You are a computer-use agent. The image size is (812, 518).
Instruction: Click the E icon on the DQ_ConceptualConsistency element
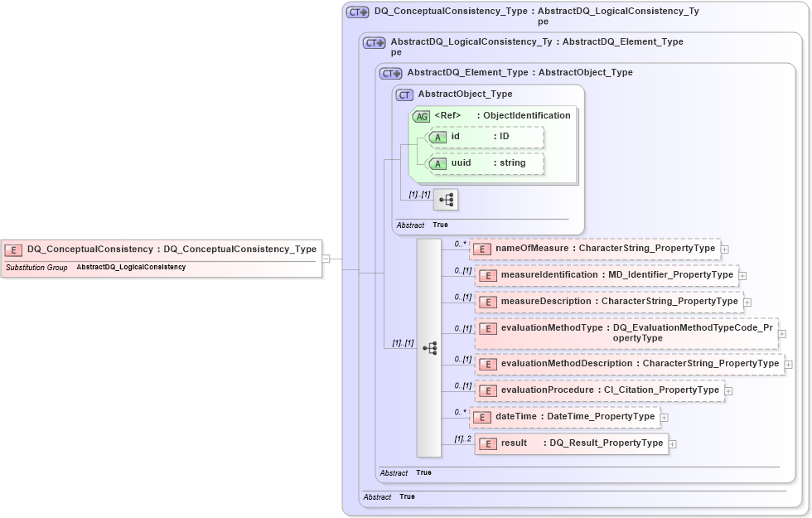coord(13,249)
